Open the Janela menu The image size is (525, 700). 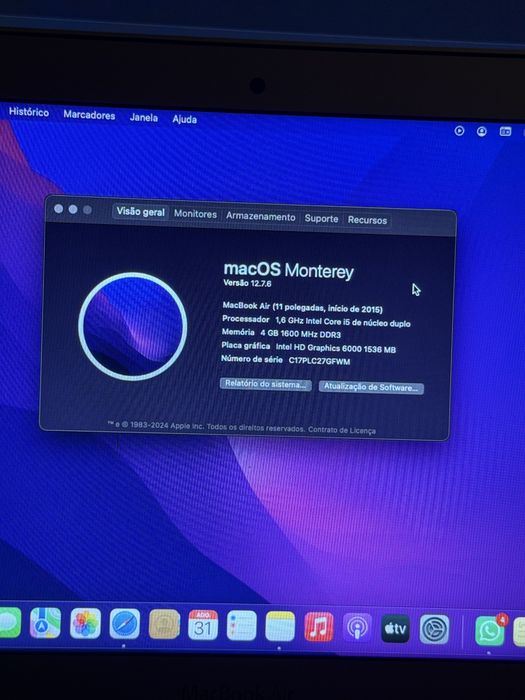click(144, 117)
